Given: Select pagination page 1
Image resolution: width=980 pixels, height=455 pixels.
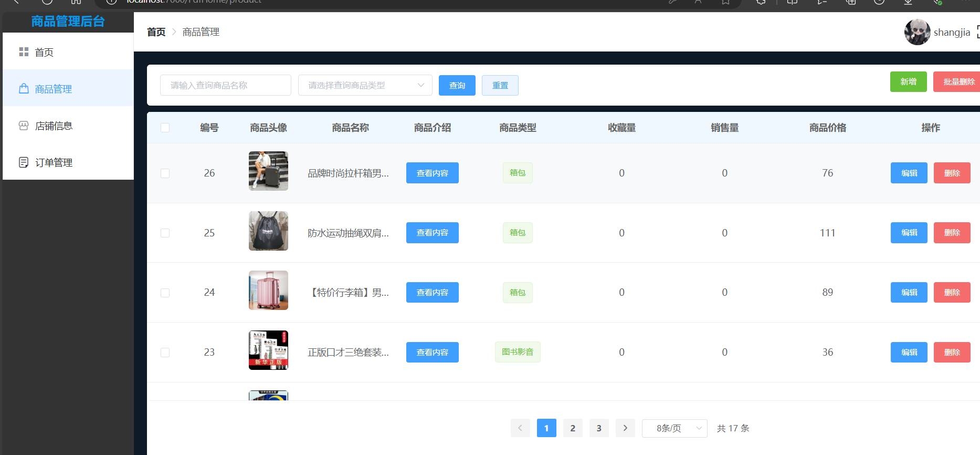Looking at the screenshot, I should pyautogui.click(x=546, y=428).
